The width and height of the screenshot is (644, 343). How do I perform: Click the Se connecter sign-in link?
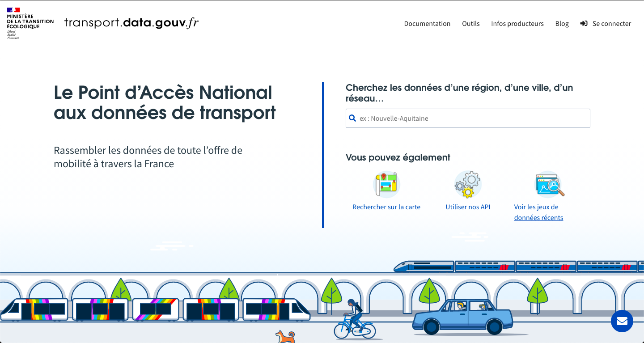(x=606, y=24)
